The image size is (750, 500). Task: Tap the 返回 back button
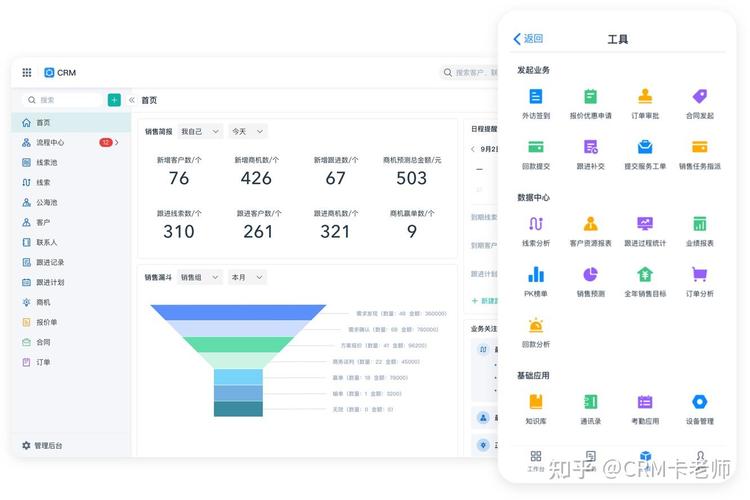coord(528,38)
